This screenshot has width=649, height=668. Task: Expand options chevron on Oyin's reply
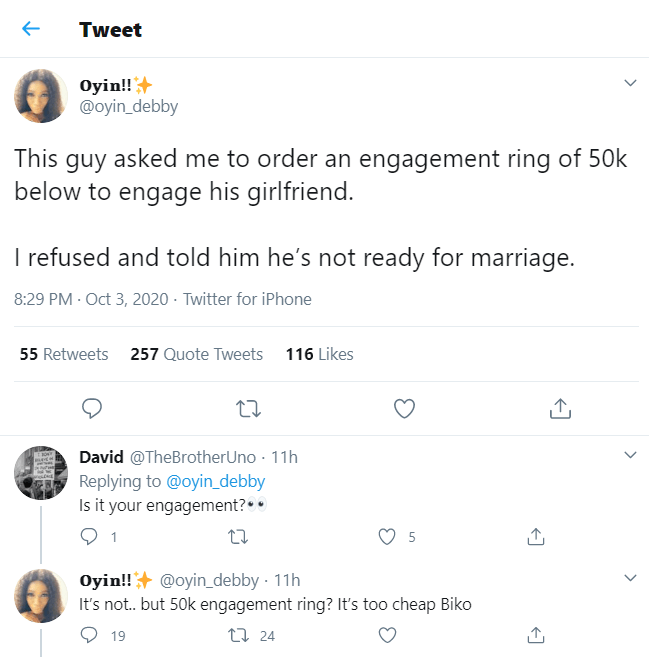629,578
